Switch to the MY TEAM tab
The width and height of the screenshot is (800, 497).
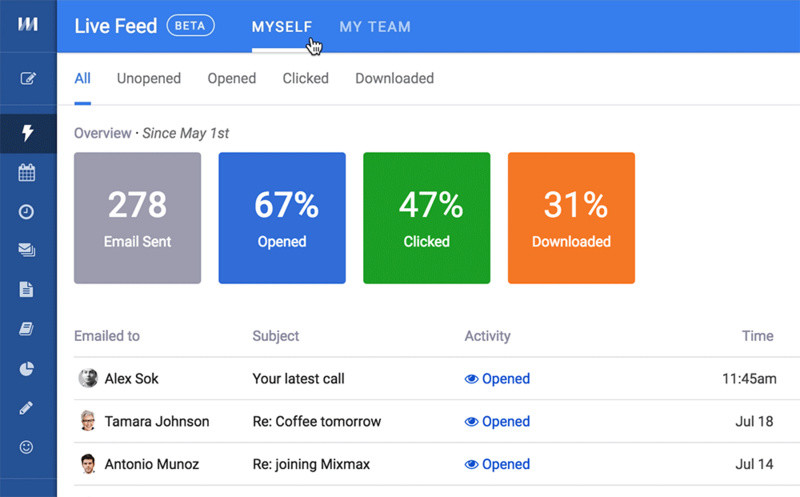375,27
